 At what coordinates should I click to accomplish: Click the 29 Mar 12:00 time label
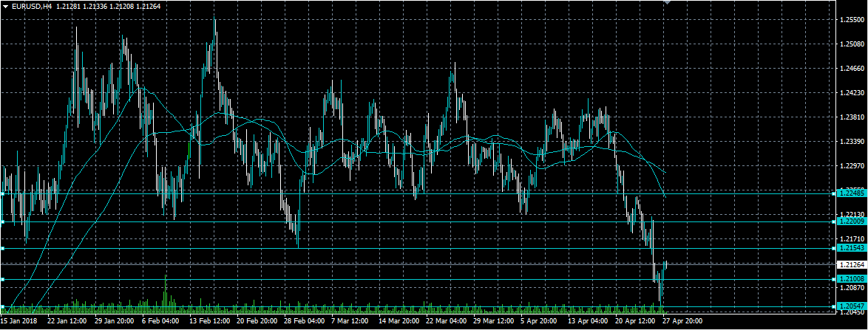coord(492,320)
